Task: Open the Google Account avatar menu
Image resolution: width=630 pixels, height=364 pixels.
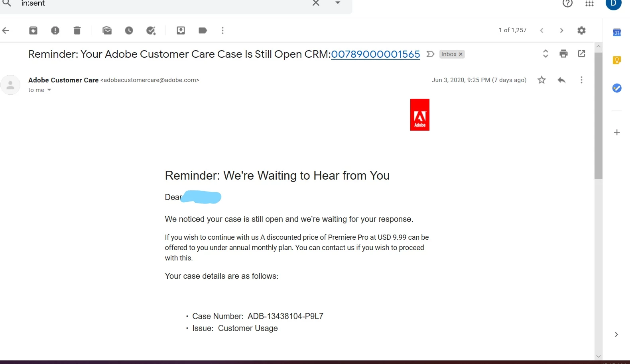Action: tap(613, 4)
